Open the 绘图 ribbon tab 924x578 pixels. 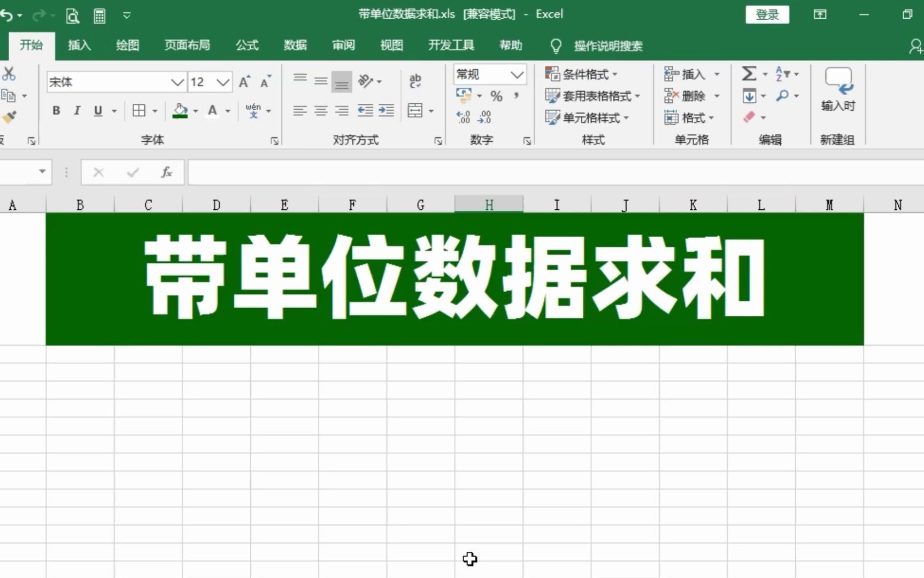click(x=127, y=45)
